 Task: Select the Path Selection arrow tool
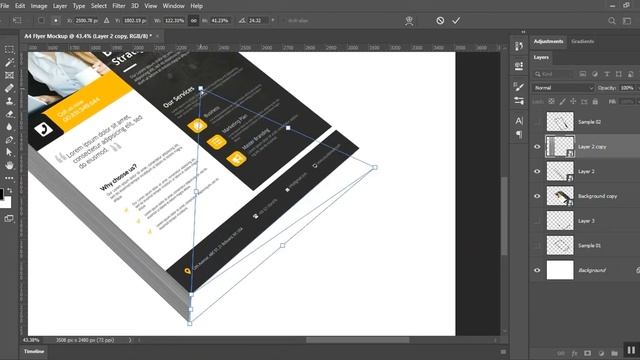pos(9,152)
